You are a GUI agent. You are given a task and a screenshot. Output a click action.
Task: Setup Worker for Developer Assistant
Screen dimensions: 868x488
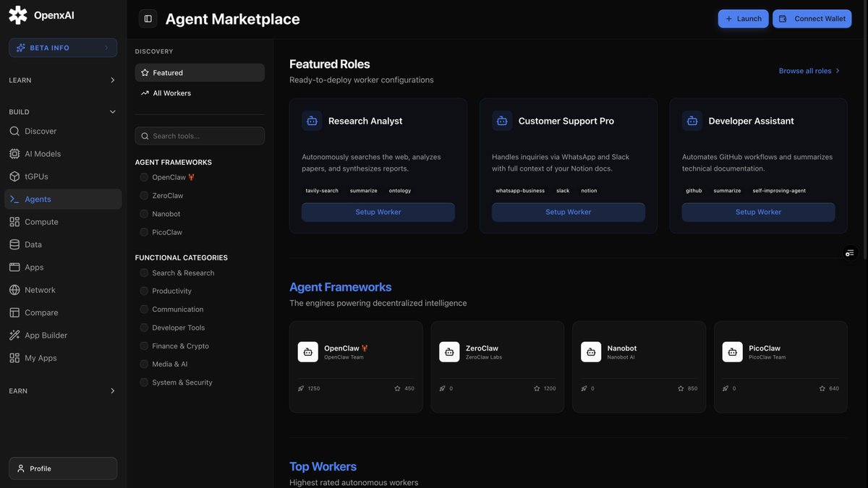pos(759,212)
